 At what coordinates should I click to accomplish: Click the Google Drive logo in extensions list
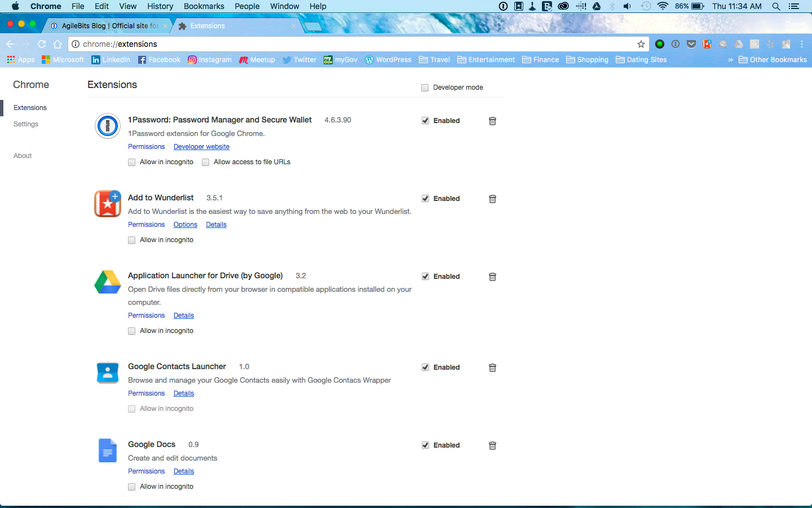[x=107, y=282]
